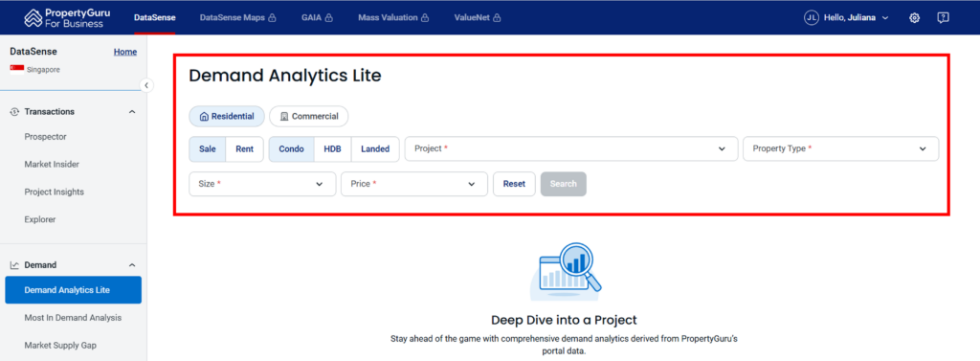Open the Price dropdown
The width and height of the screenshot is (980, 361).
414,184
